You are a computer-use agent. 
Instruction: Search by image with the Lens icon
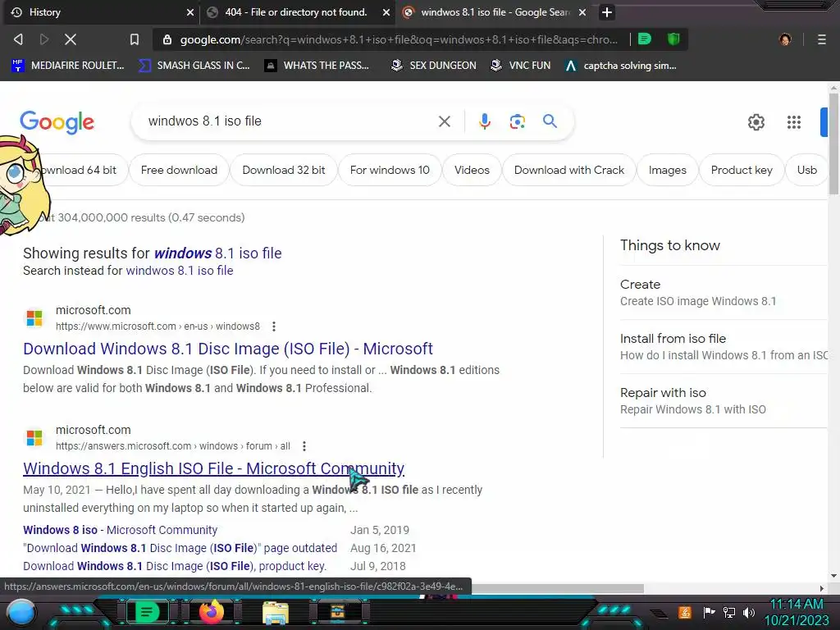(517, 121)
